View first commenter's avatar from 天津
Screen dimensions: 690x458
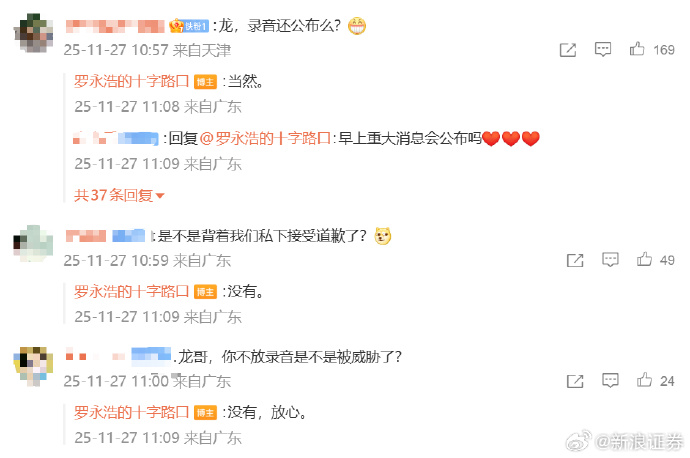pyautogui.click(x=33, y=33)
